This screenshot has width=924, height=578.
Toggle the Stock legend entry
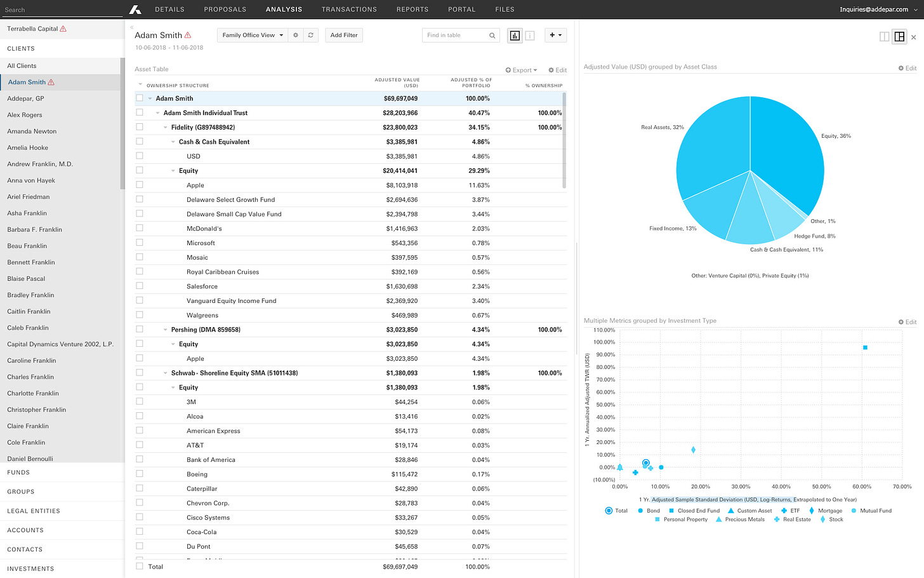coord(831,520)
